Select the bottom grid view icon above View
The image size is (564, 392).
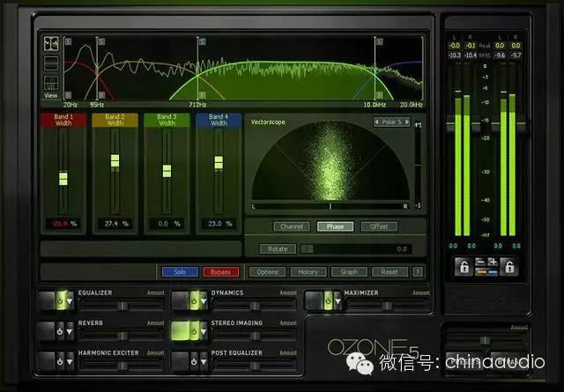tap(51, 83)
